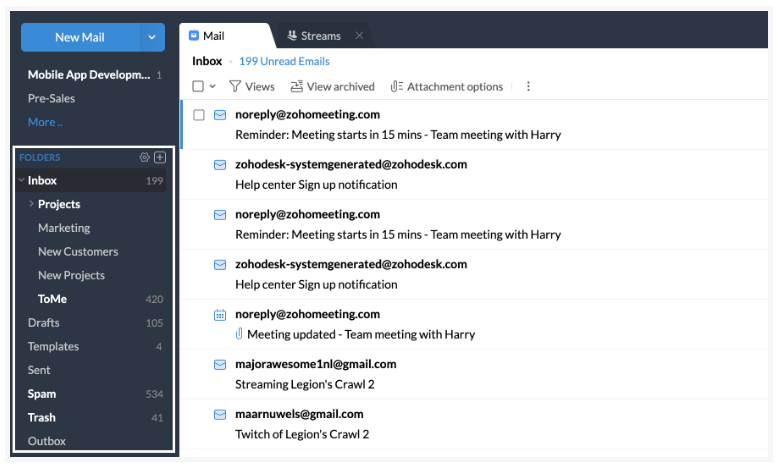Open Meeting updated - Team meeting with Harry
Image resolution: width=780 pixels, height=465 pixels.
click(361, 334)
